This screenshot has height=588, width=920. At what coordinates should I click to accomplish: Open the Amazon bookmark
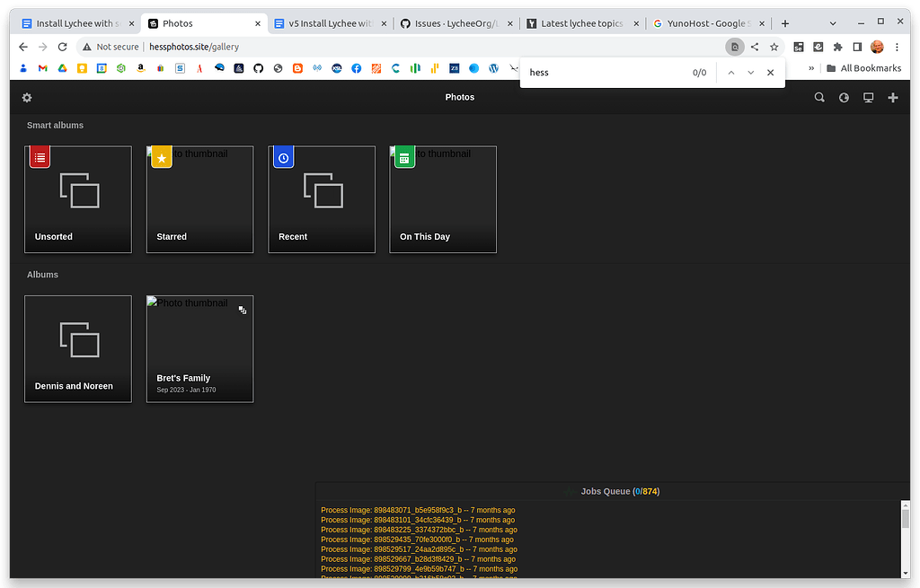[x=141, y=68]
